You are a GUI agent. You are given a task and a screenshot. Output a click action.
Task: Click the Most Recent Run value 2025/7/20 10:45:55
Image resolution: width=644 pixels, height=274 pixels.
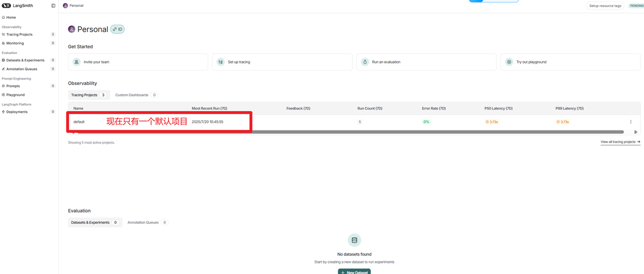pos(207,122)
